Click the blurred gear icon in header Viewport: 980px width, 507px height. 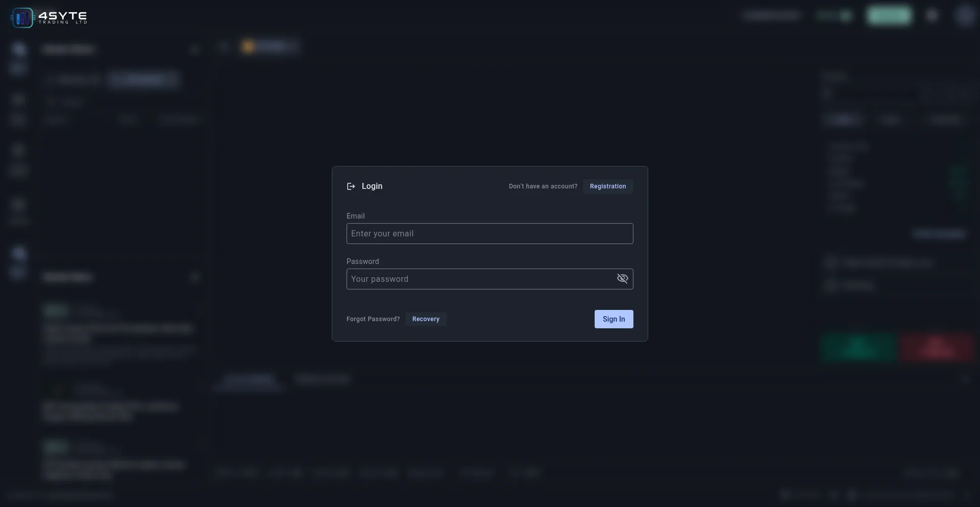point(932,16)
